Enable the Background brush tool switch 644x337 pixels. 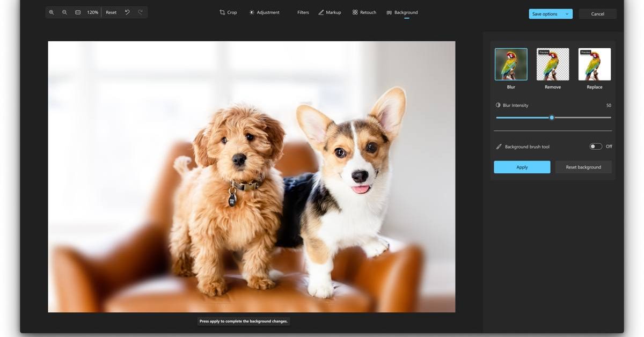(596, 146)
